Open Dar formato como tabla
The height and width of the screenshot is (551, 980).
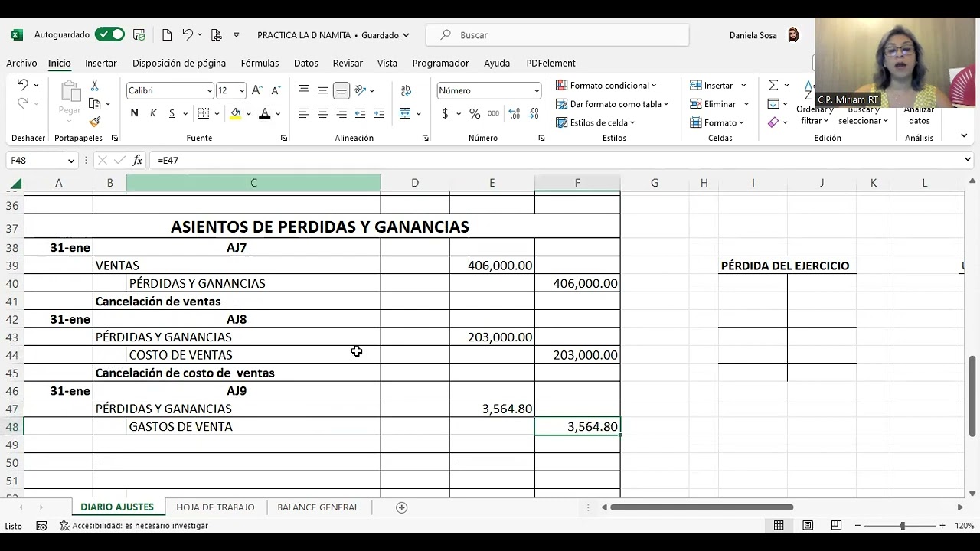point(612,104)
